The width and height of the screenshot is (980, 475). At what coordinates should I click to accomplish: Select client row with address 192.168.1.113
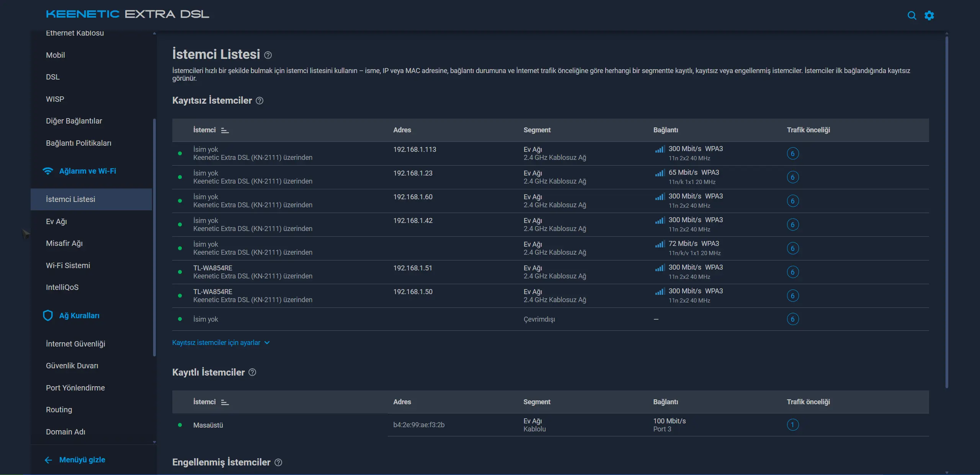click(550, 153)
